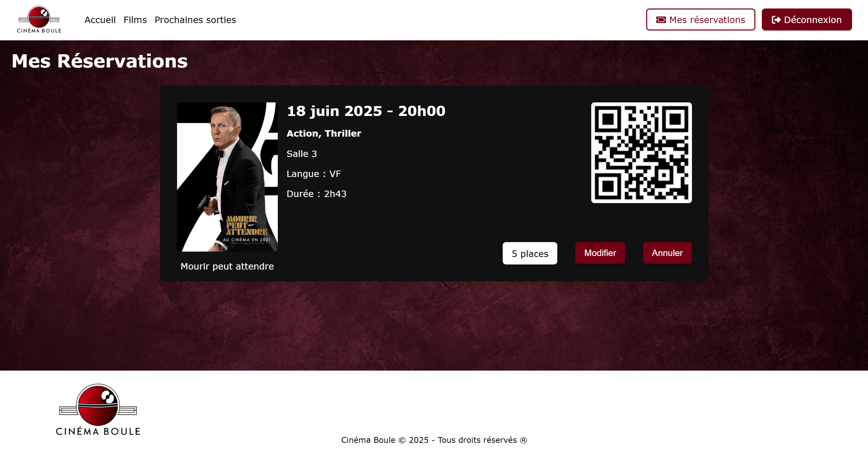Open Prochaines sorties in the navigation

pos(195,20)
